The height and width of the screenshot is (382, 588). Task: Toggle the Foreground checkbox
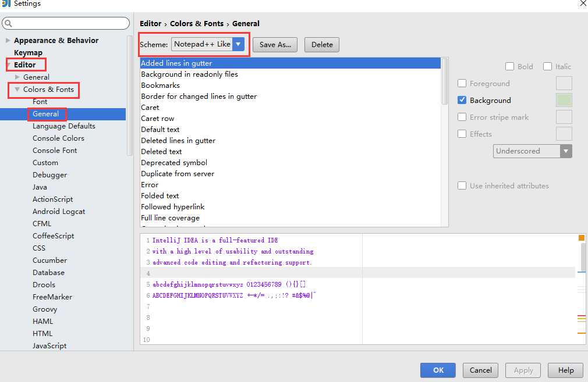click(x=462, y=83)
